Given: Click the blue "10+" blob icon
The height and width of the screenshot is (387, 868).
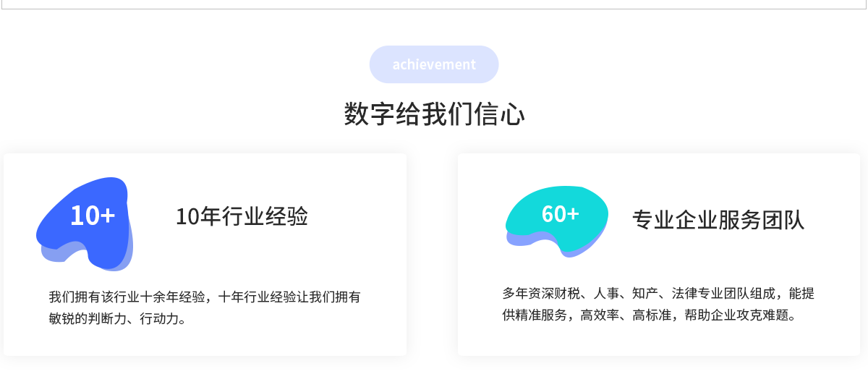Looking at the screenshot, I should coord(84,222).
